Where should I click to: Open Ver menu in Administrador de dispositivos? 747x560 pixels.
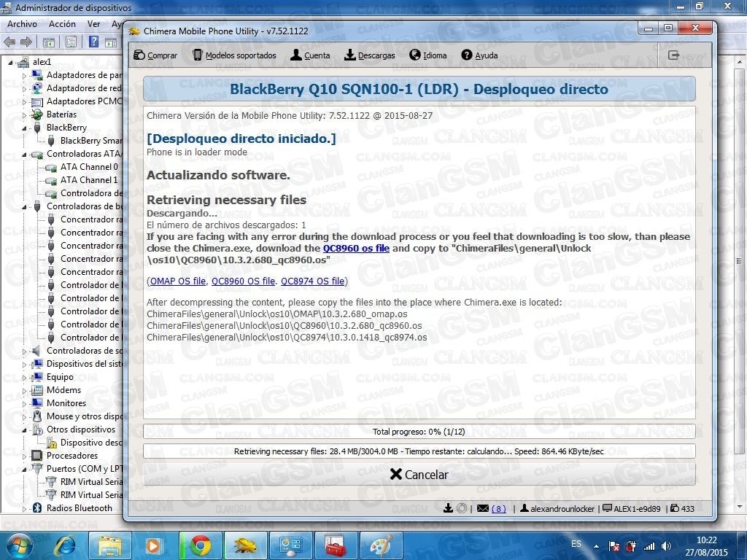tap(94, 24)
